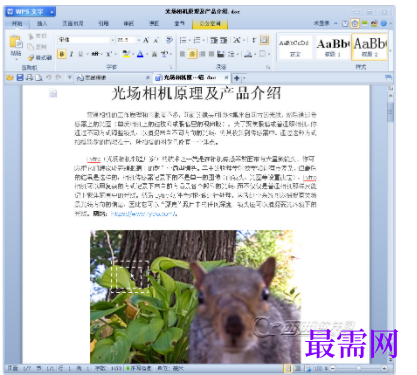Open the font size dropdown
The image size is (417, 375).
[x=139, y=40]
